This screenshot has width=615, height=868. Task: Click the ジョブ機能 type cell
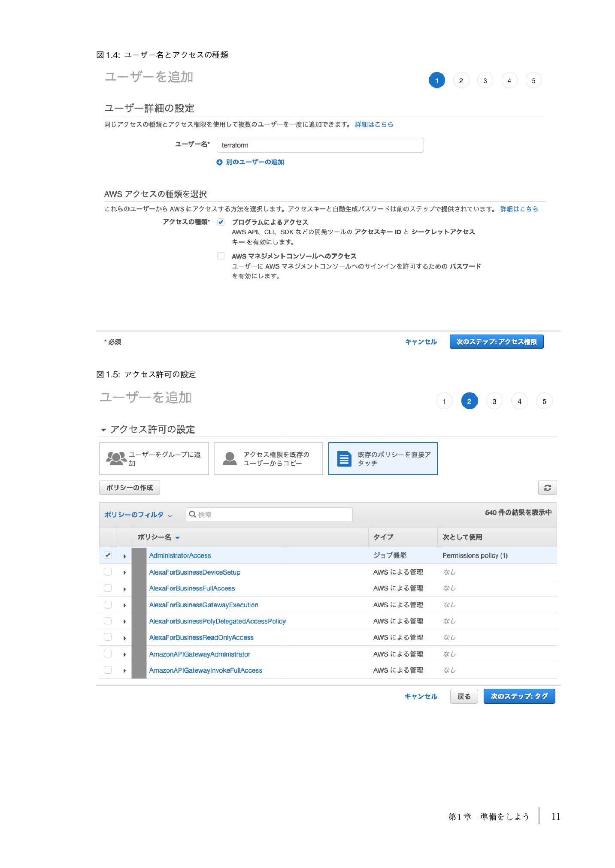tap(390, 555)
